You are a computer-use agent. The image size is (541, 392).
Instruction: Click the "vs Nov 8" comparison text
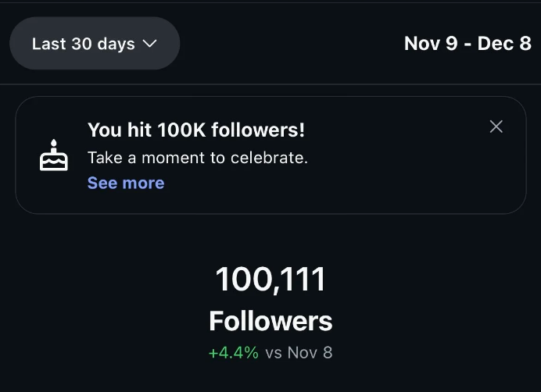tap(299, 353)
